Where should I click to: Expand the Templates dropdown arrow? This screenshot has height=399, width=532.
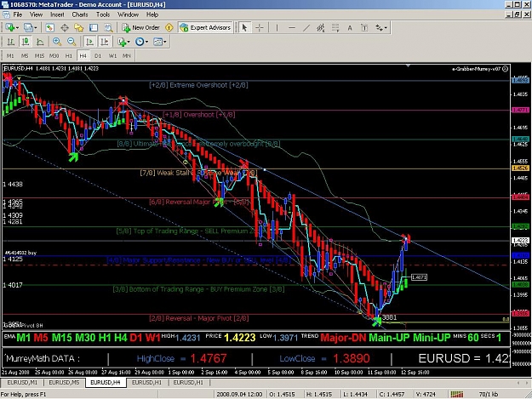[x=165, y=42]
